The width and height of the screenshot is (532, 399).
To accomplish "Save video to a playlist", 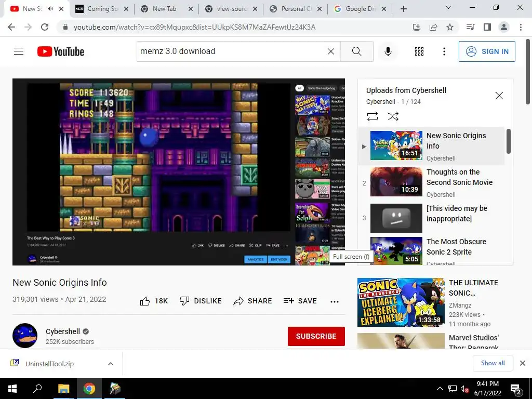I will (x=300, y=301).
